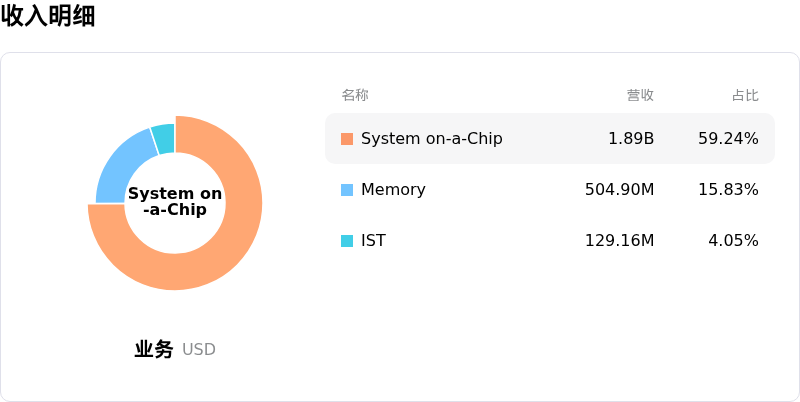This screenshot has width=800, height=402.
Task: Select the Memory row label
Action: [x=393, y=190]
